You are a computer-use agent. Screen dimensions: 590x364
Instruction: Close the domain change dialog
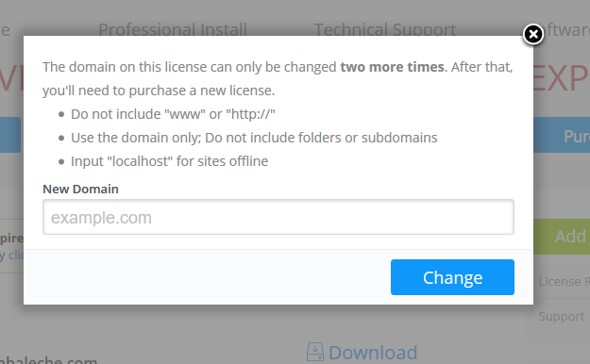click(x=533, y=35)
